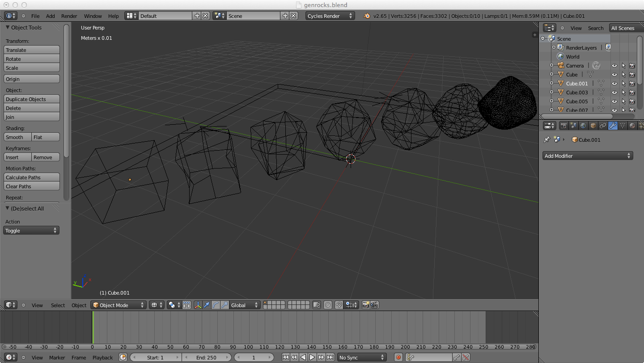Open the Material tab in properties
This screenshot has height=363, width=644.
coord(632,126)
